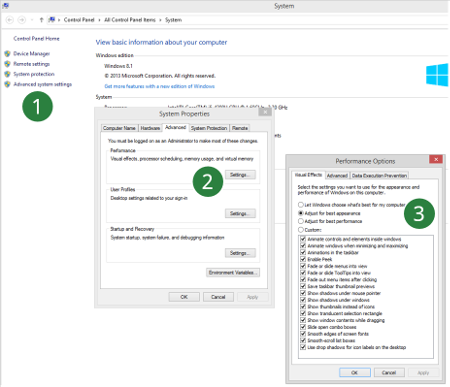
Task: Open Control Panel Home link
Action: pyautogui.click(x=36, y=39)
